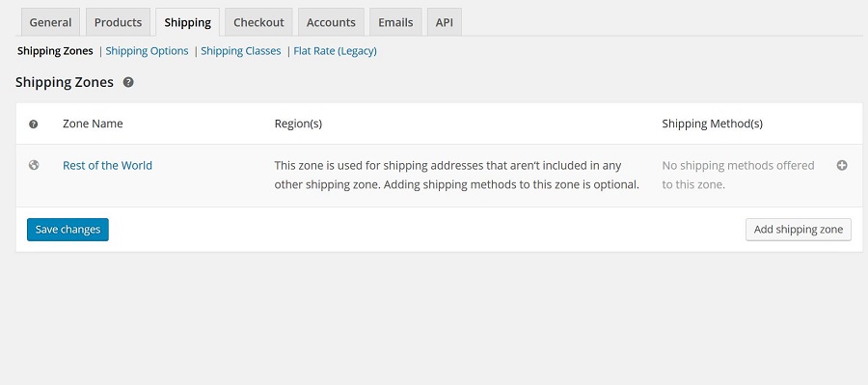Viewport: 868px width, 385px height.
Task: Open the Shipping Options link
Action: tap(147, 51)
